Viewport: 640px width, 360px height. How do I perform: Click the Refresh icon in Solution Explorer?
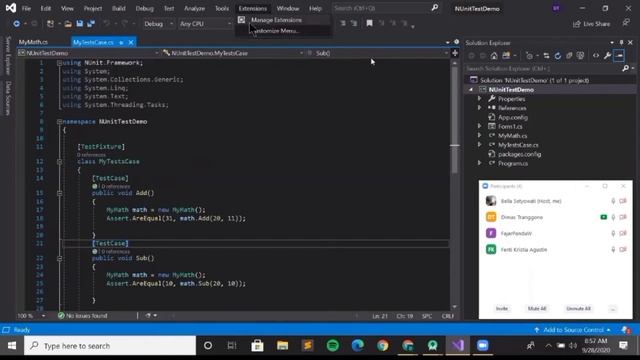(558, 56)
